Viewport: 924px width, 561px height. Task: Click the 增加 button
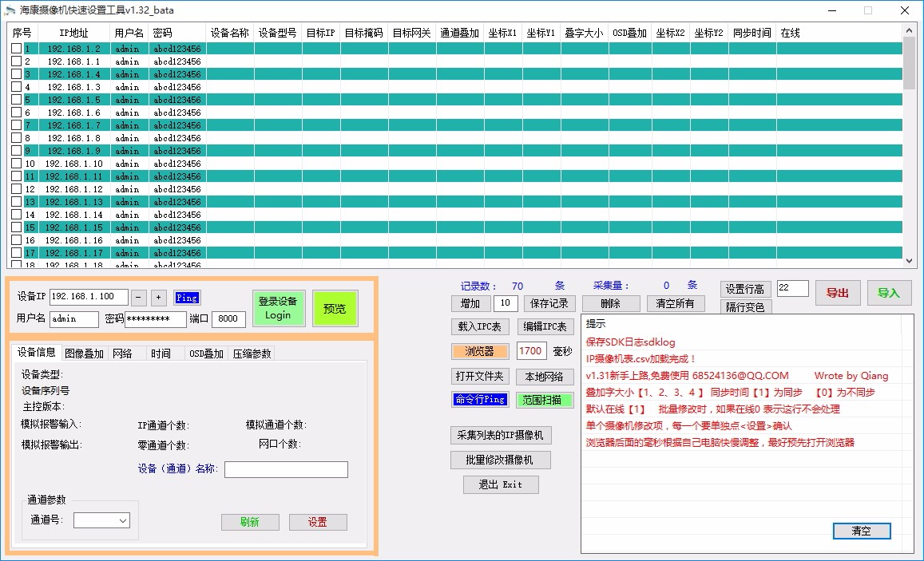coord(470,303)
